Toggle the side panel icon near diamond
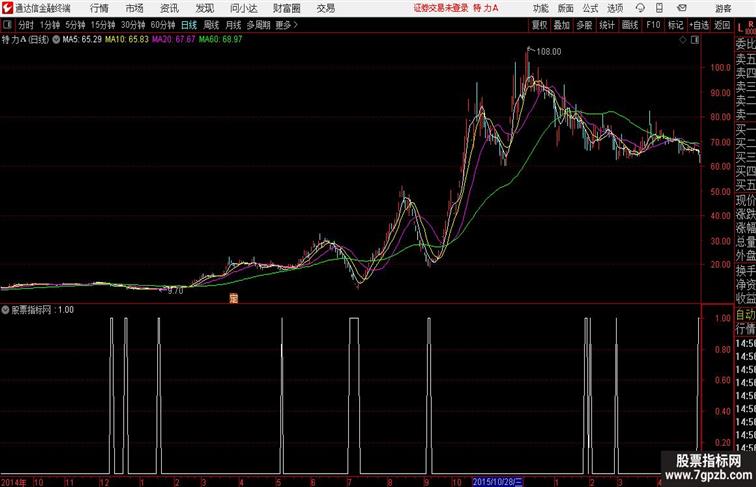The image size is (756, 487). coord(695,40)
